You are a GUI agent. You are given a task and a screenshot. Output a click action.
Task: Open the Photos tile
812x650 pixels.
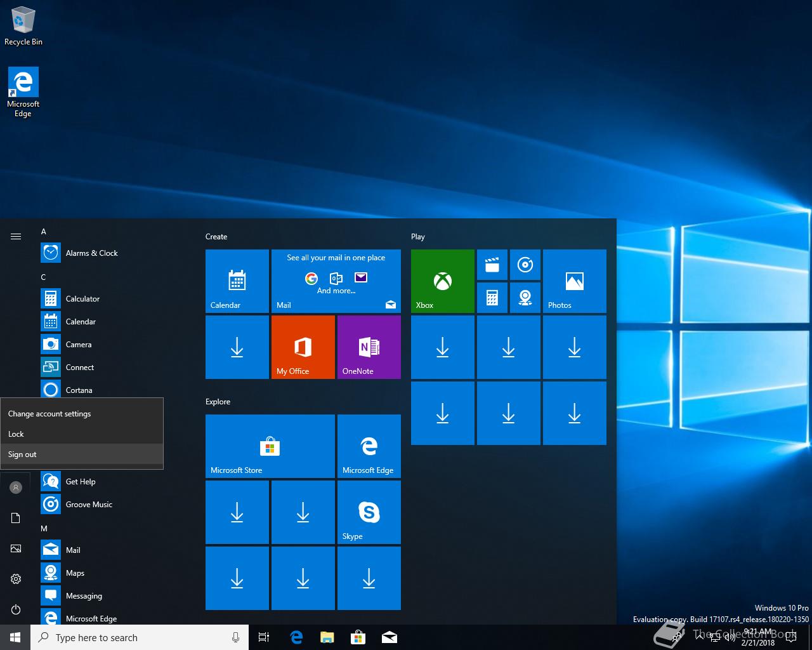pyautogui.click(x=575, y=281)
